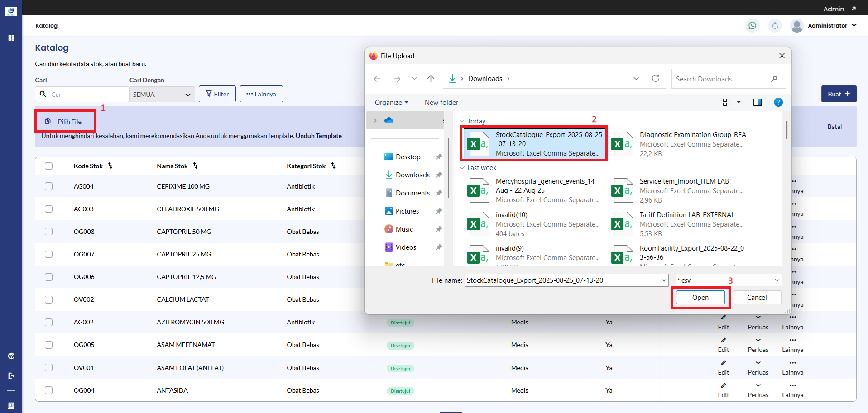Click the Unduh Template link

318,136
